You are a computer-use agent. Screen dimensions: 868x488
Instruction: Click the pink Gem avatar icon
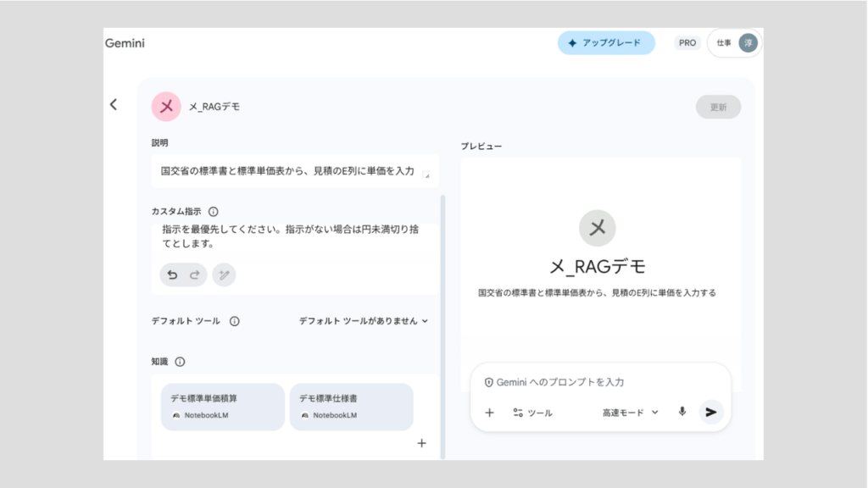(x=166, y=107)
